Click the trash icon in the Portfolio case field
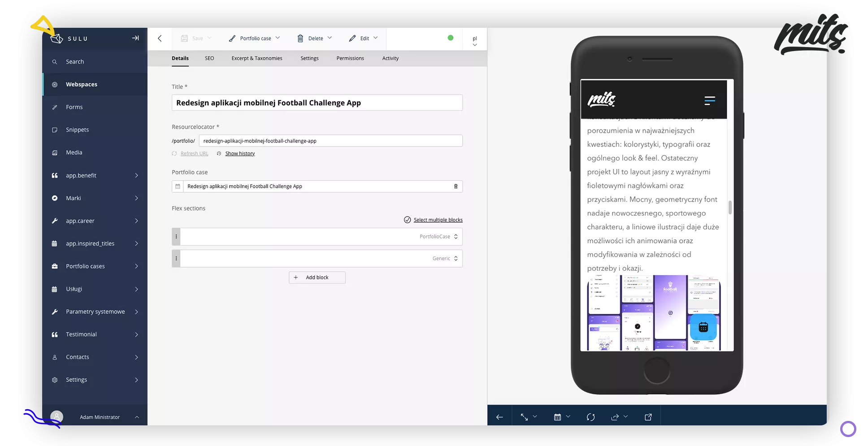This screenshot has width=868, height=446. coord(456,186)
